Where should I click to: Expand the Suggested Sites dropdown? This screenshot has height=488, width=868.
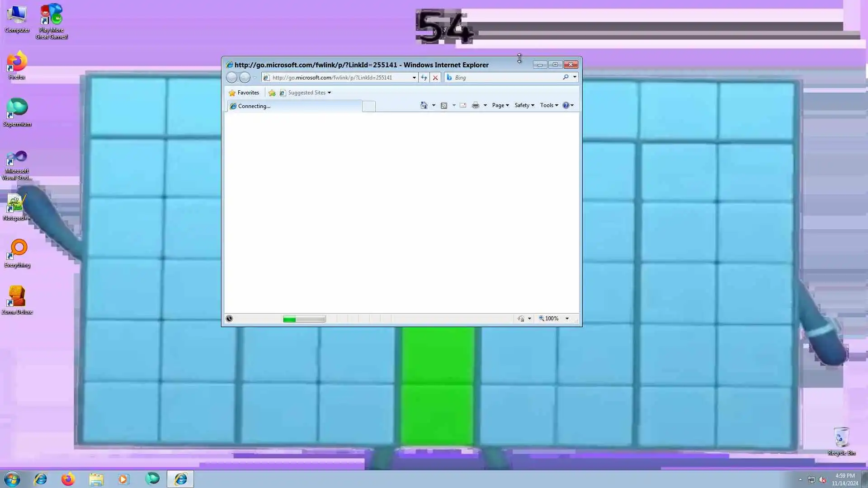(x=329, y=93)
